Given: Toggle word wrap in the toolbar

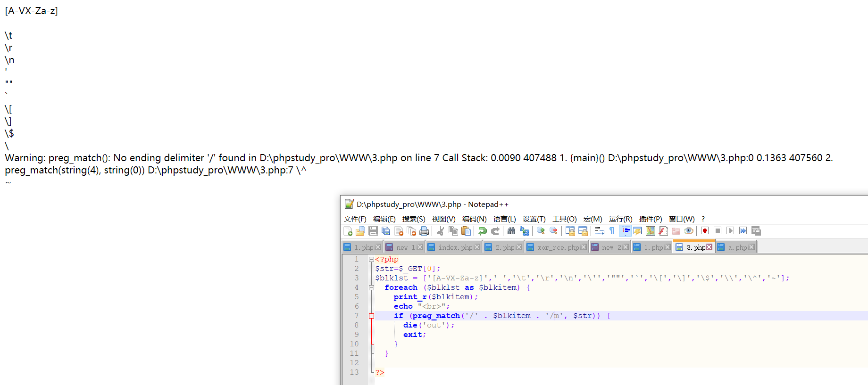Looking at the screenshot, I should [600, 231].
